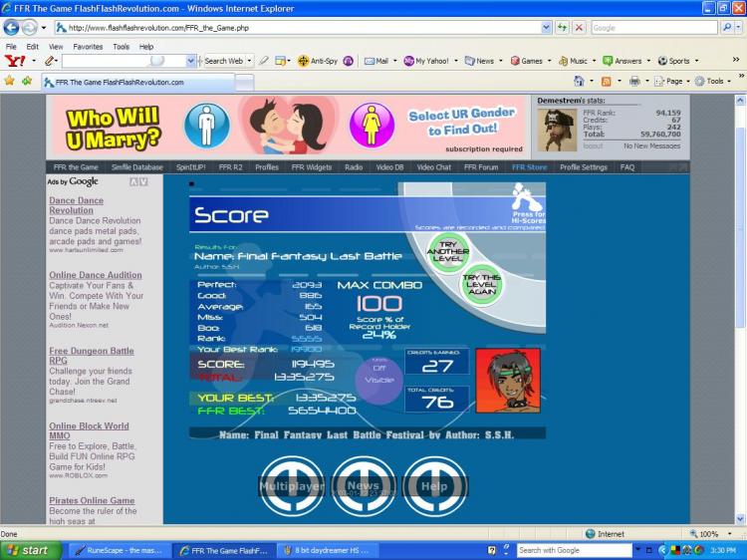Select the FFR The Game browser tab
Screen dimensions: 747x560
click(138, 82)
